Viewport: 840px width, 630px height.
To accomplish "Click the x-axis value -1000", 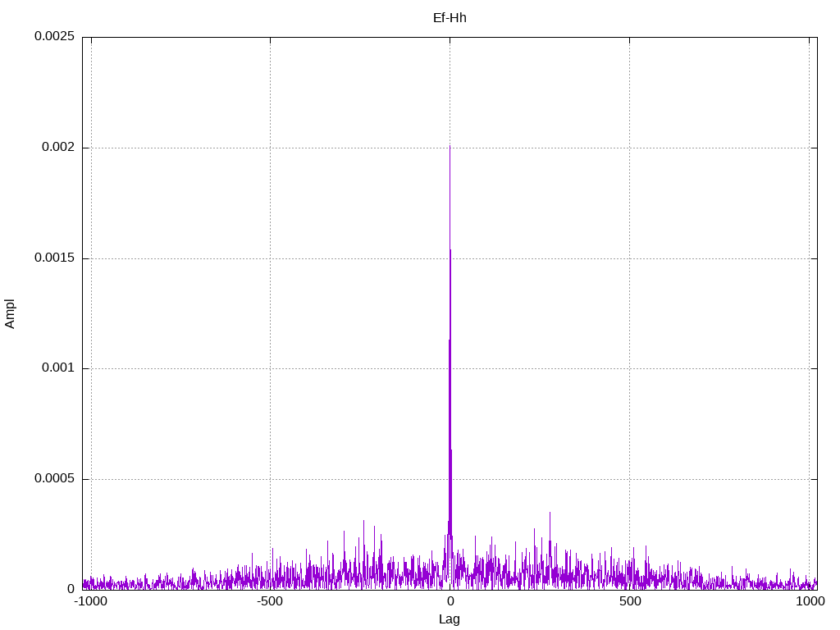I will pos(90,601).
